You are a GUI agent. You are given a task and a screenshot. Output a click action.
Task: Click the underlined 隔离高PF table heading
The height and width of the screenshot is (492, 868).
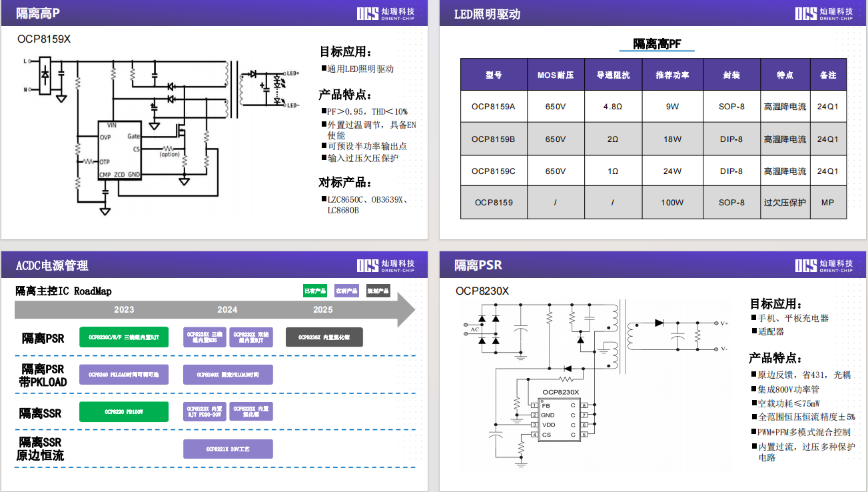tap(657, 45)
